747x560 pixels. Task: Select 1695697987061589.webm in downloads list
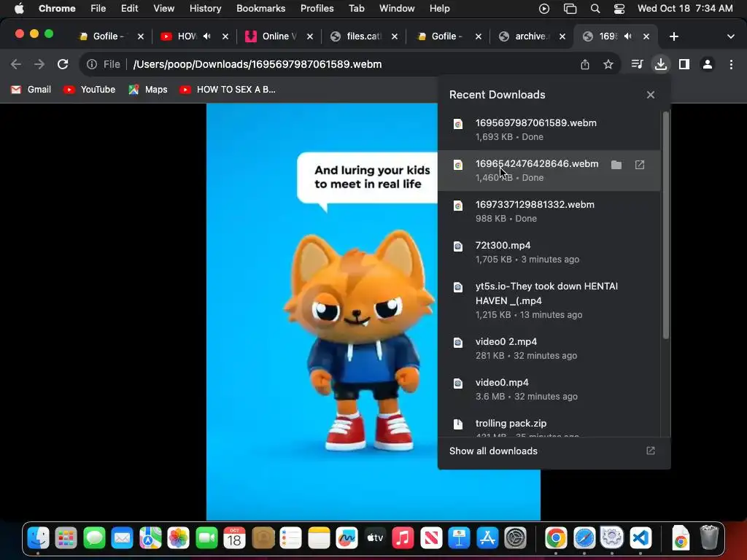549,130
